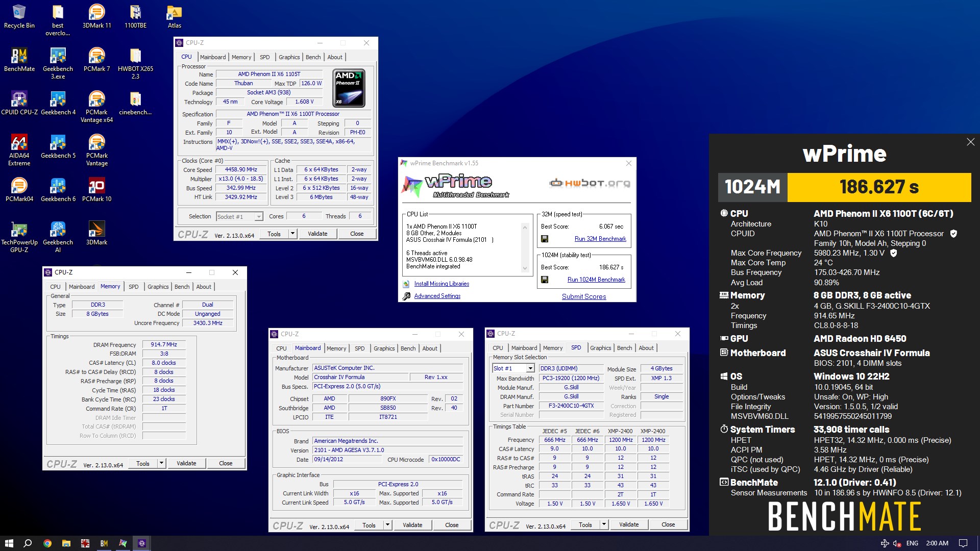Click Submit Scores link in wPrime
980x551 pixels.
pos(584,296)
